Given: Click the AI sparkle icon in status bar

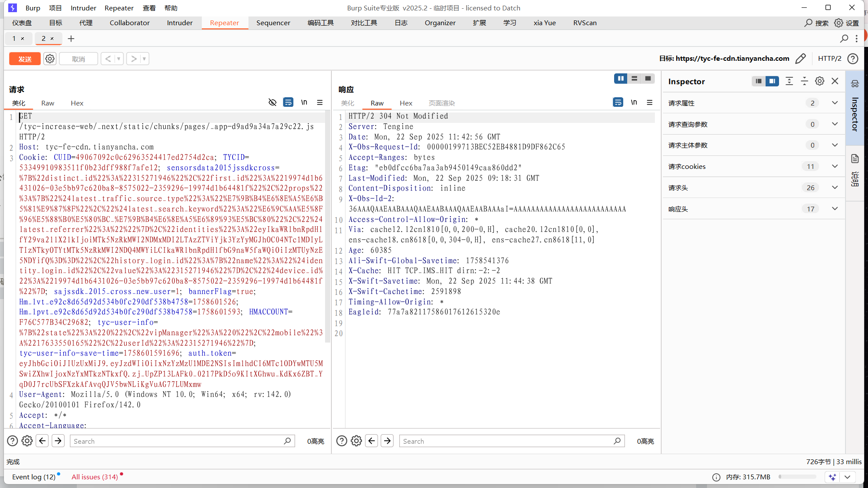Looking at the screenshot, I should pyautogui.click(x=832, y=477).
